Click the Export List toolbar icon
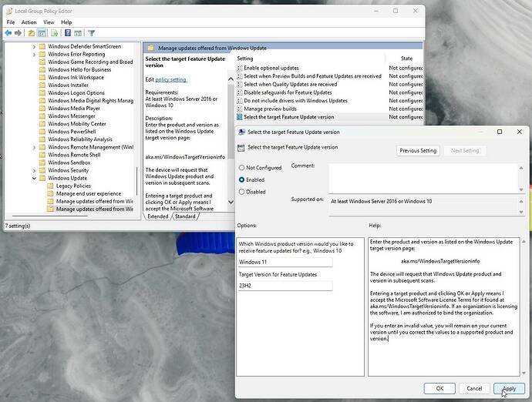 click(x=54, y=33)
